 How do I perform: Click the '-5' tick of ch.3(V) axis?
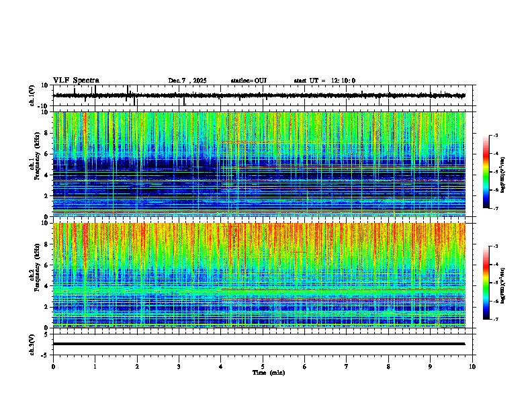tap(45, 355)
